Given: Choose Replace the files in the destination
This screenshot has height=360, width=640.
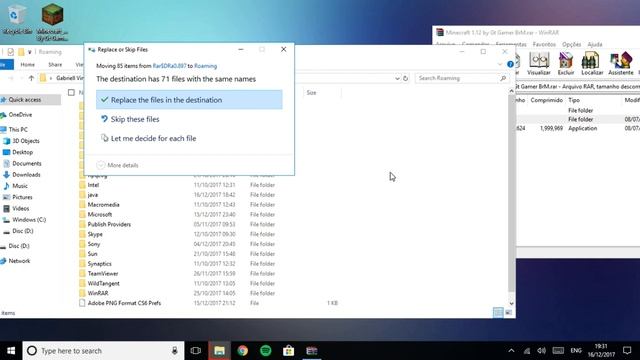Looking at the screenshot, I should (x=189, y=100).
